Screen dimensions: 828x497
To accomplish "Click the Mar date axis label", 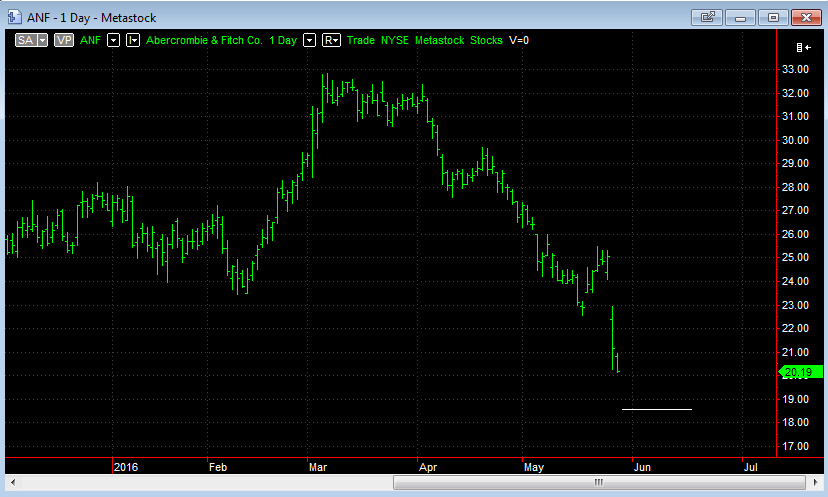I will tap(318, 467).
